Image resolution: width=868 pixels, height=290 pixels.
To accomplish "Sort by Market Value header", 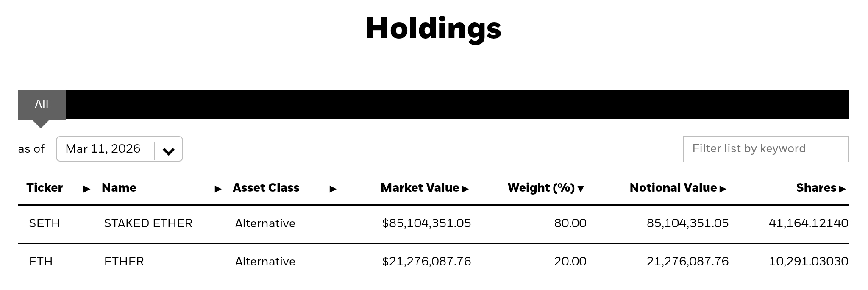I will pos(420,188).
